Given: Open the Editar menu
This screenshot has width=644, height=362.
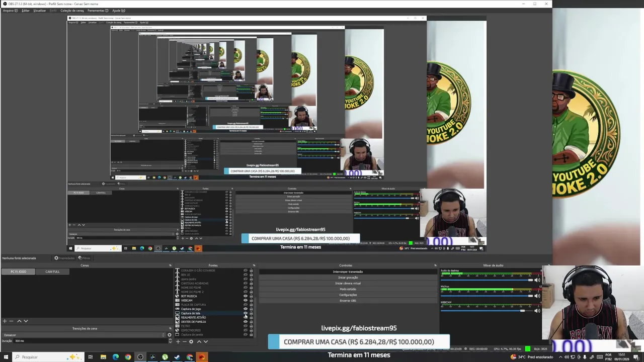Looking at the screenshot, I should [26, 11].
